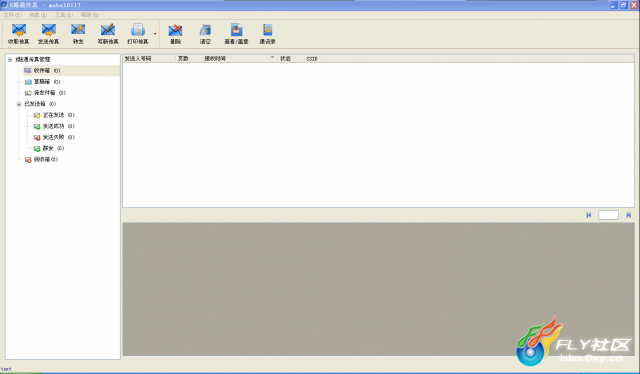Image resolution: width=640 pixels, height=374 pixels.
Task: Open the Tools (工具) menu
Action: tap(64, 15)
